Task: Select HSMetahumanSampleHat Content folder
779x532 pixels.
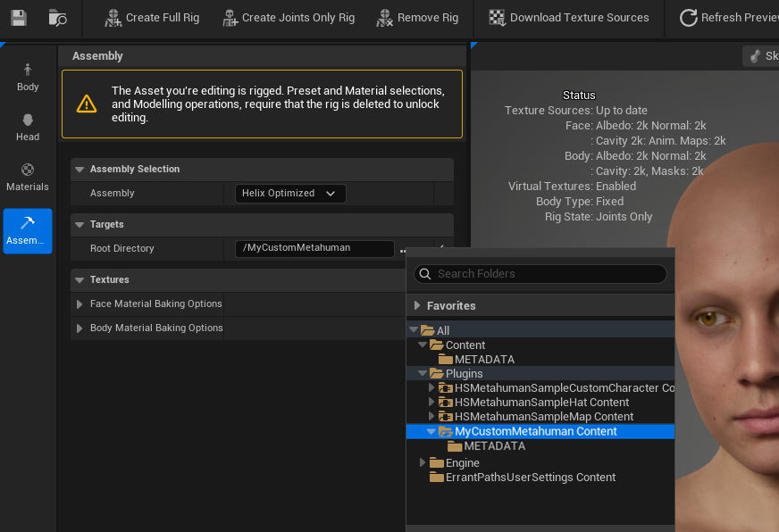Action: coord(534,403)
